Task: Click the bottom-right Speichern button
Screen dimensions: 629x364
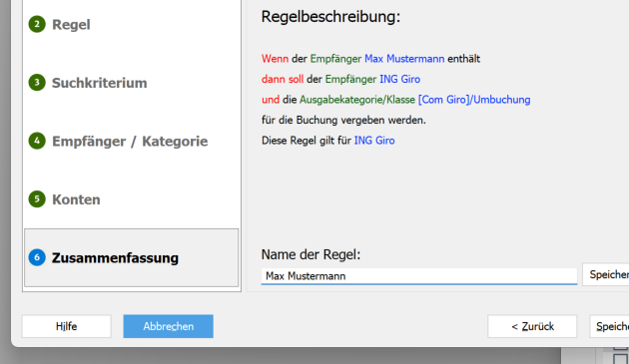Action: click(x=609, y=326)
